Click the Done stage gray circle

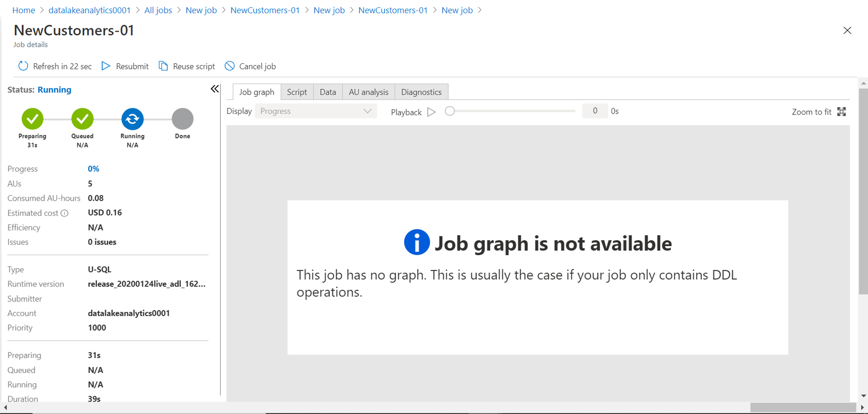click(182, 119)
